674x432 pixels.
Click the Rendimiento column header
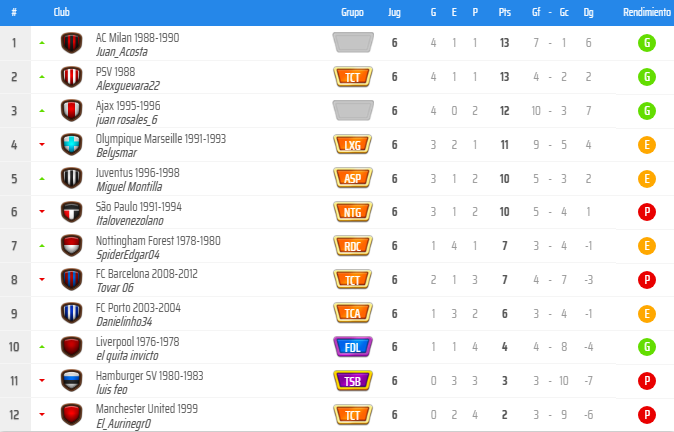point(646,13)
